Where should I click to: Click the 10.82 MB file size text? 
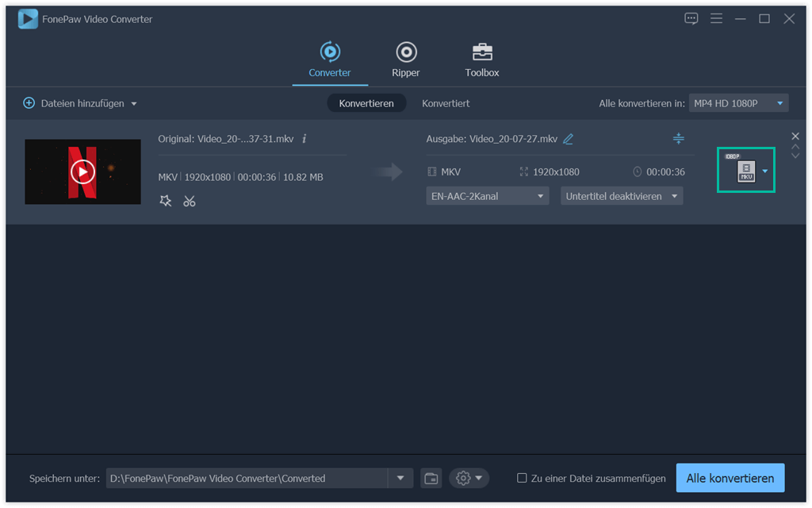(x=303, y=177)
